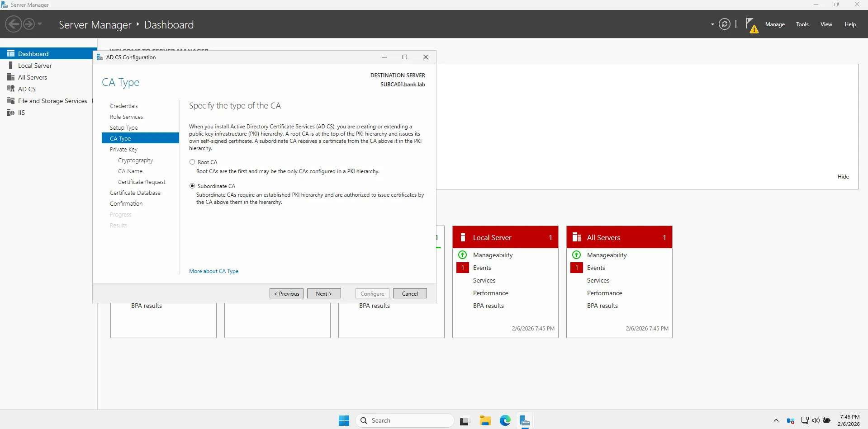The height and width of the screenshot is (429, 868).
Task: Open the All Servers tile header
Action: click(619, 237)
